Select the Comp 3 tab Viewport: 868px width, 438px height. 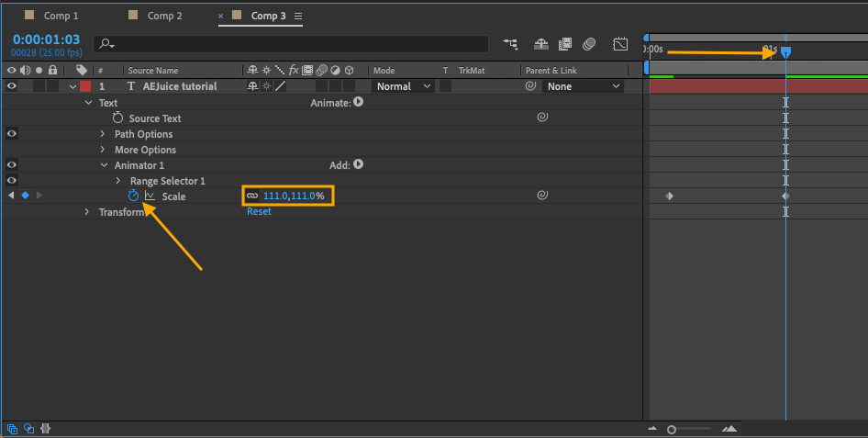click(x=268, y=16)
